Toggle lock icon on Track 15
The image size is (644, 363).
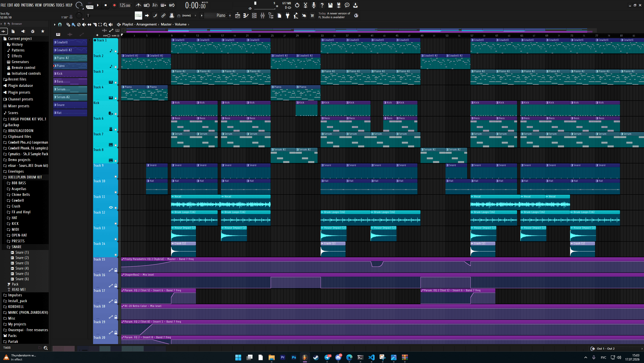pyautogui.click(x=116, y=270)
